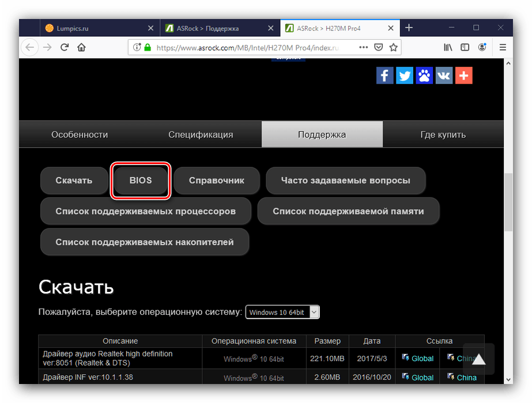The width and height of the screenshot is (532, 403).
Task: Open Список поддерживаемой памяти
Action: [348, 211]
